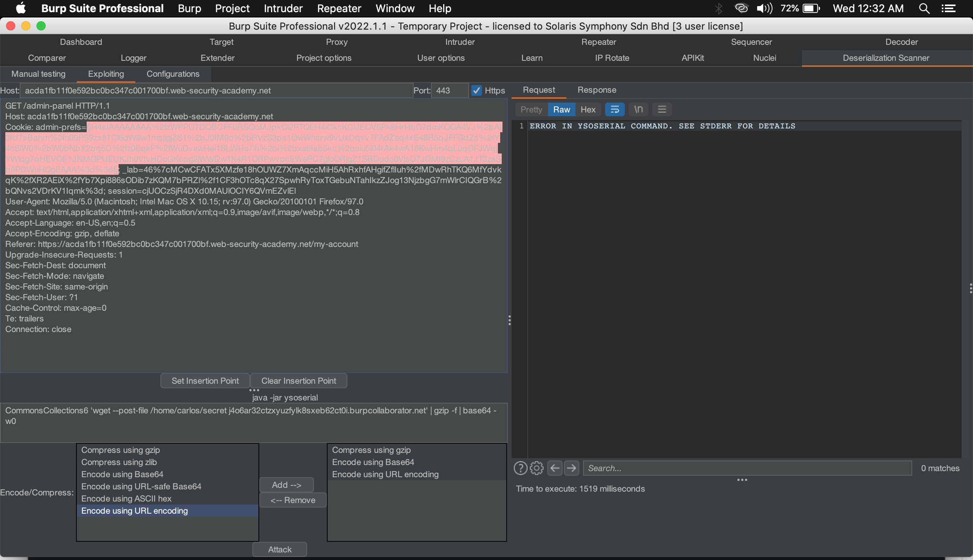Screen dimensions: 973x560
Task: Open search help question mark icon
Action: (520, 468)
